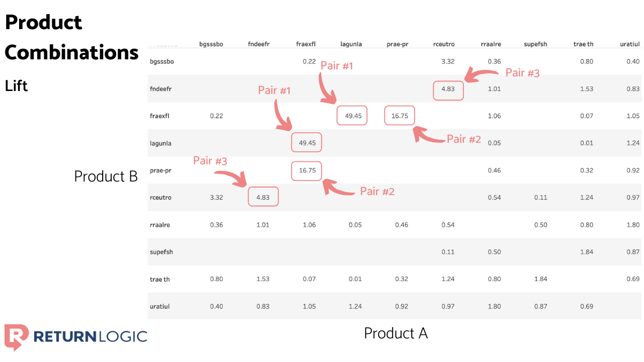Select the highlighted 49.45 cell in lagunla row
This screenshot has width=644, height=362.
pyautogui.click(x=307, y=143)
